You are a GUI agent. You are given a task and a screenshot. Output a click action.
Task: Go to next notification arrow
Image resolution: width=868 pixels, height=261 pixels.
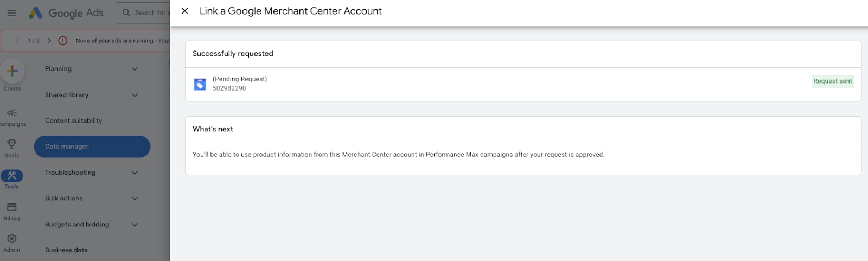pos(49,41)
